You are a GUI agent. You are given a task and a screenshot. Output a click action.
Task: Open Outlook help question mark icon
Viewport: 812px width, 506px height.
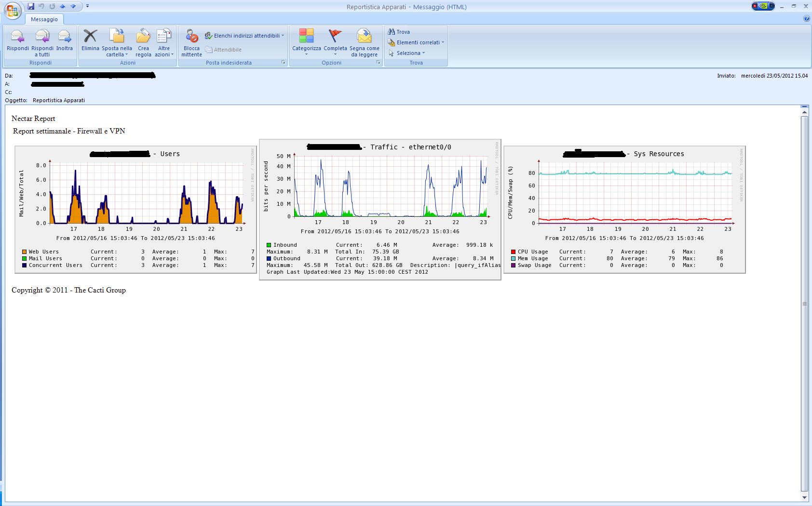(x=807, y=19)
